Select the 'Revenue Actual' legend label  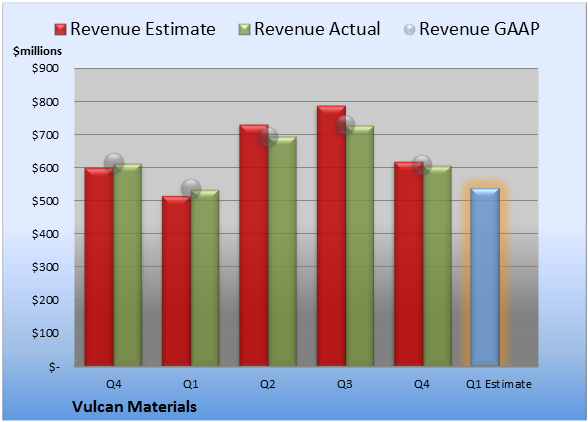click(317, 29)
